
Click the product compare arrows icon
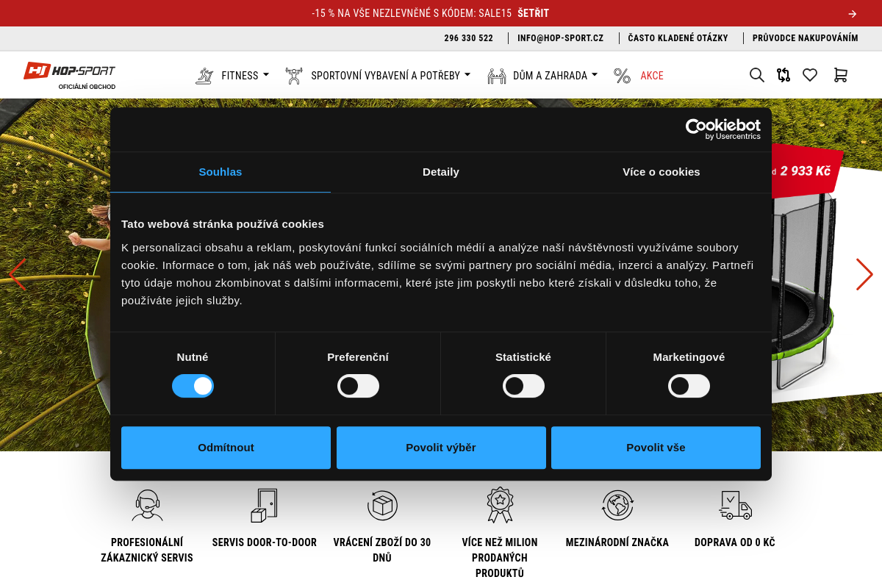784,75
